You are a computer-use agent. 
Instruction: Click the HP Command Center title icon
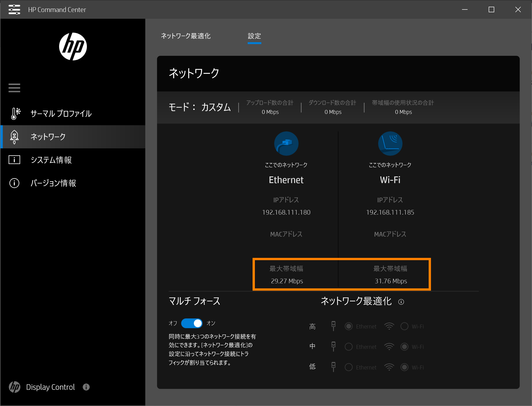14,9
